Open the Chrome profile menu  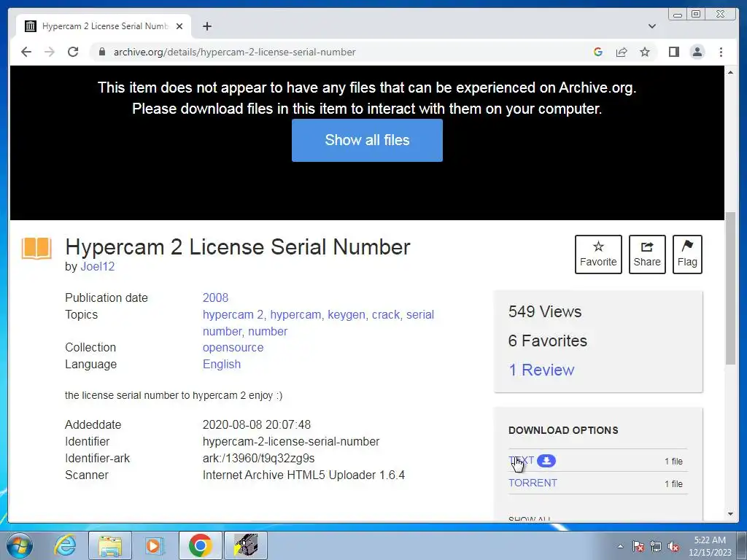[x=697, y=52]
